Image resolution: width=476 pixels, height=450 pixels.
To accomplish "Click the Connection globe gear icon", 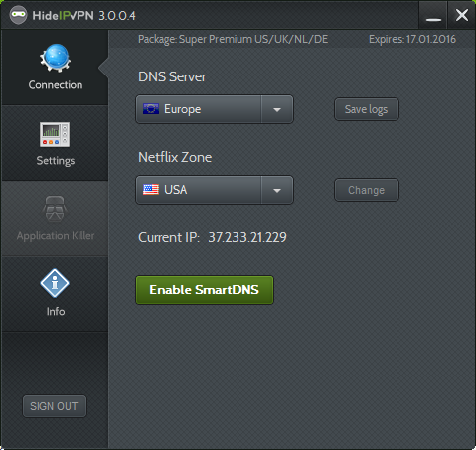I will 56,58.
